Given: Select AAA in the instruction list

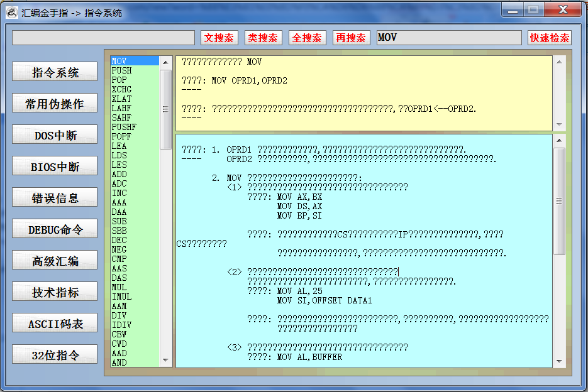Looking at the screenshot, I should [135, 202].
